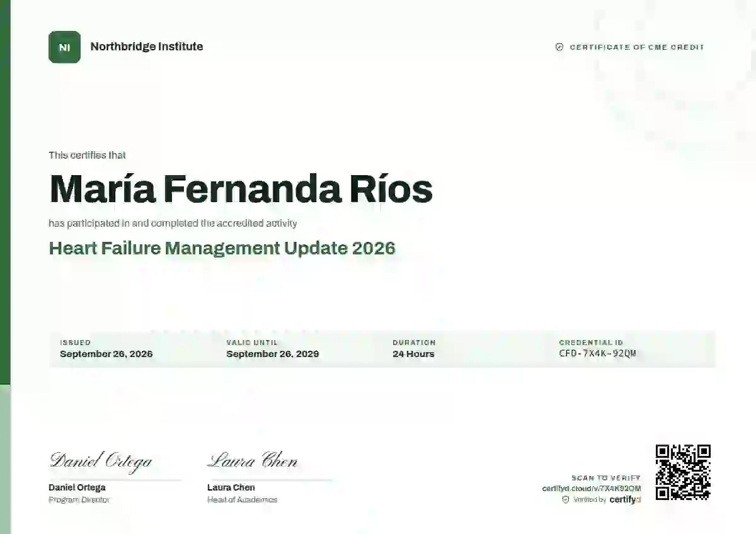Click the This certifies that line

[x=88, y=156]
